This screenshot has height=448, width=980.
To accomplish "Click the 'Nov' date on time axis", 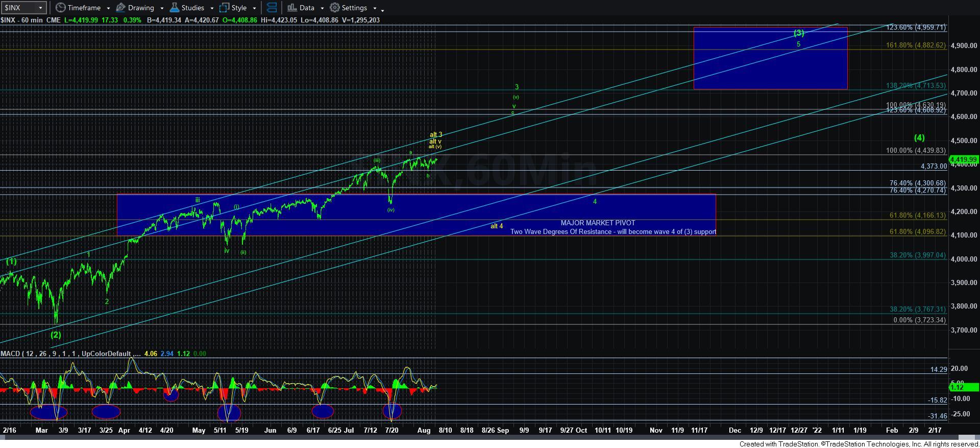I will pos(656,430).
